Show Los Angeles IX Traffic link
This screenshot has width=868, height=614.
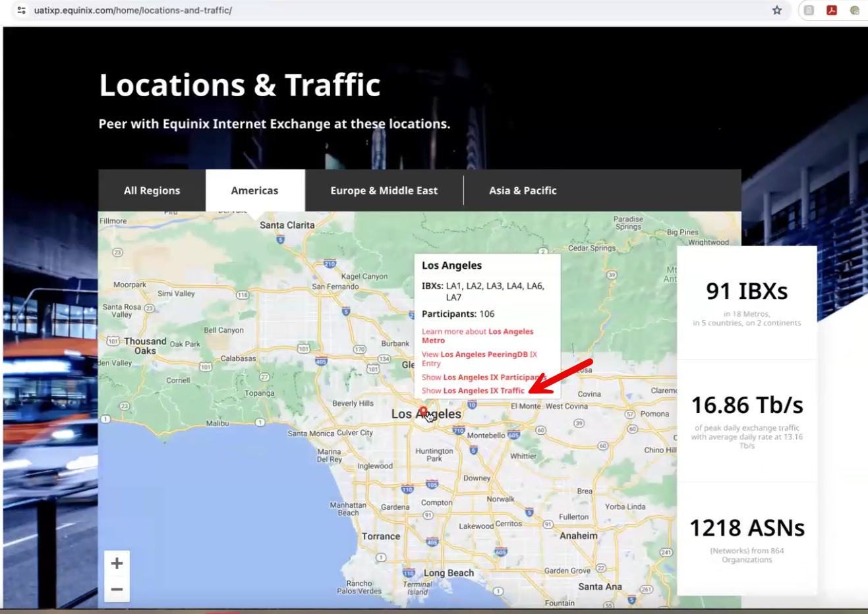[473, 390]
